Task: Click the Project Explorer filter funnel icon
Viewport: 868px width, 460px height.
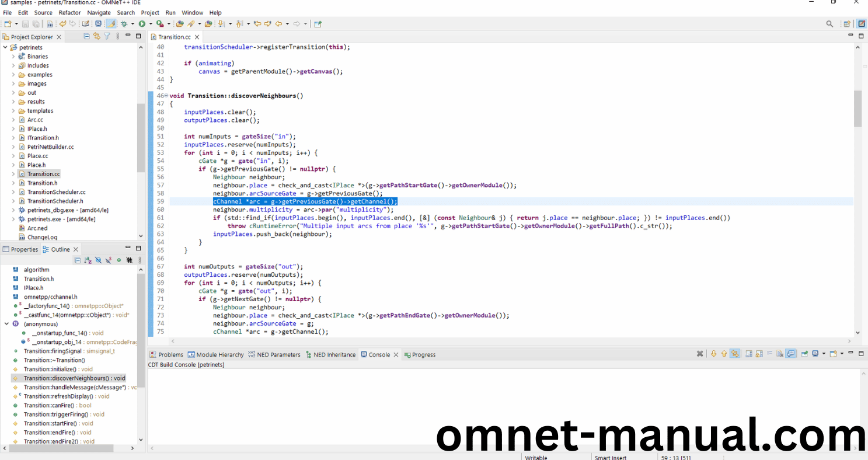Action: (x=107, y=36)
